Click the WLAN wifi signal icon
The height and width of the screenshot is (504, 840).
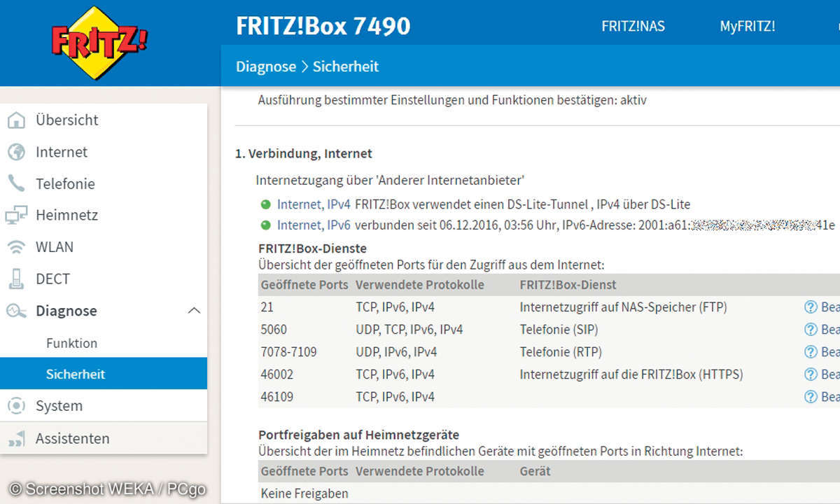point(16,247)
